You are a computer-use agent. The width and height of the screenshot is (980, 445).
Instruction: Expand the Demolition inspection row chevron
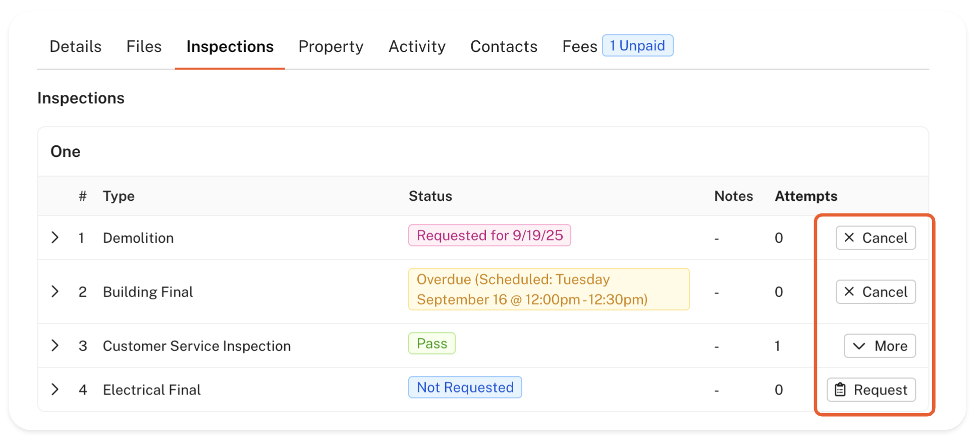coord(55,237)
